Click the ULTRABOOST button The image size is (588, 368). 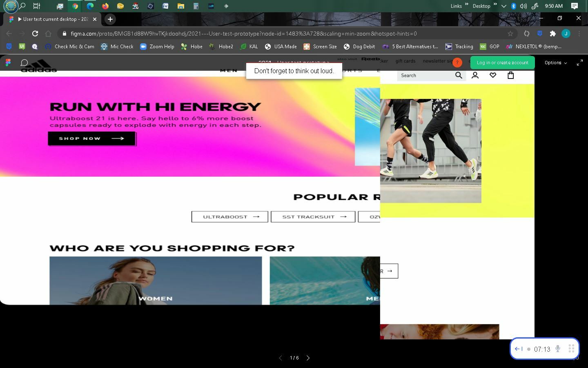[230, 217]
